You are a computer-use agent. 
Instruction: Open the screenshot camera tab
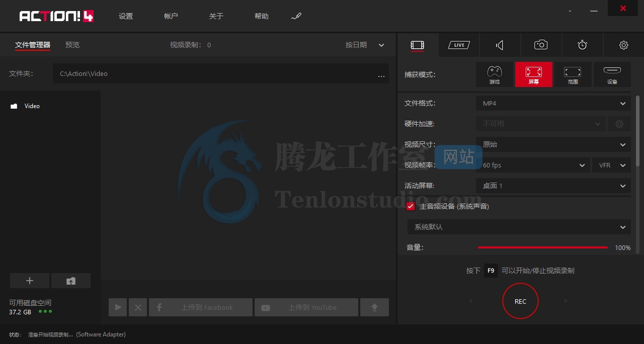541,45
